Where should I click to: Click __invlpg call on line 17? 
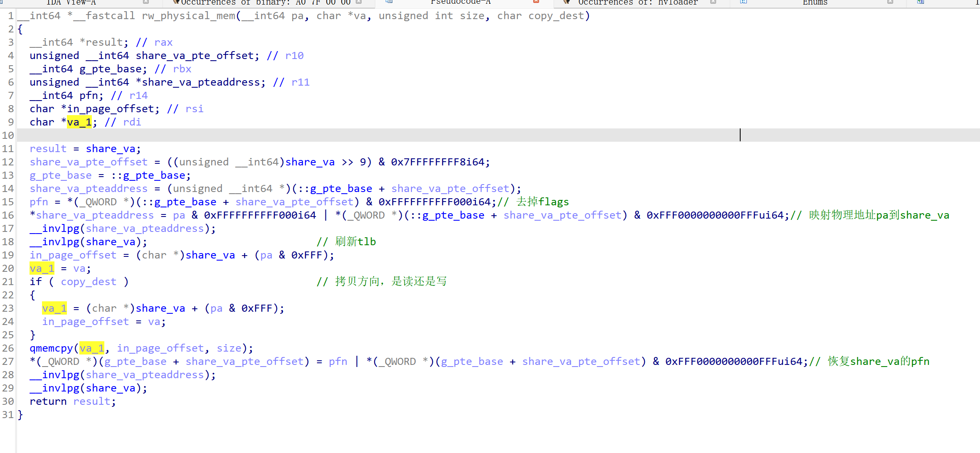(54, 229)
